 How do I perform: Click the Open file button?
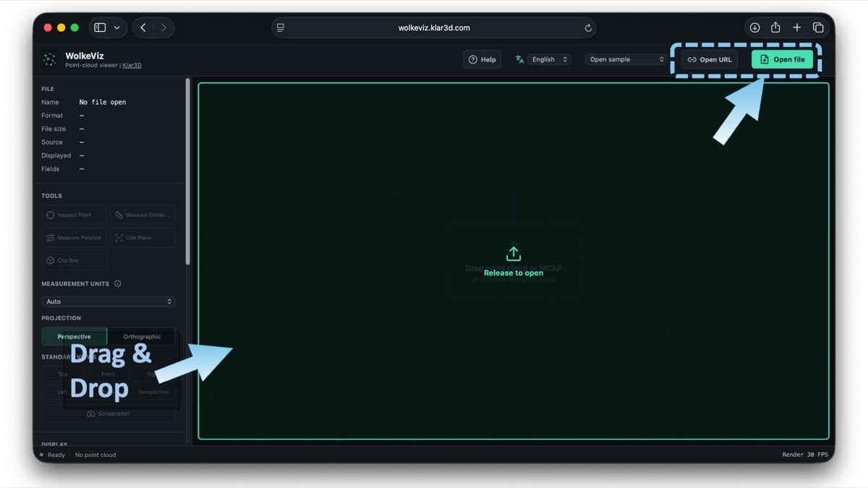point(782,59)
